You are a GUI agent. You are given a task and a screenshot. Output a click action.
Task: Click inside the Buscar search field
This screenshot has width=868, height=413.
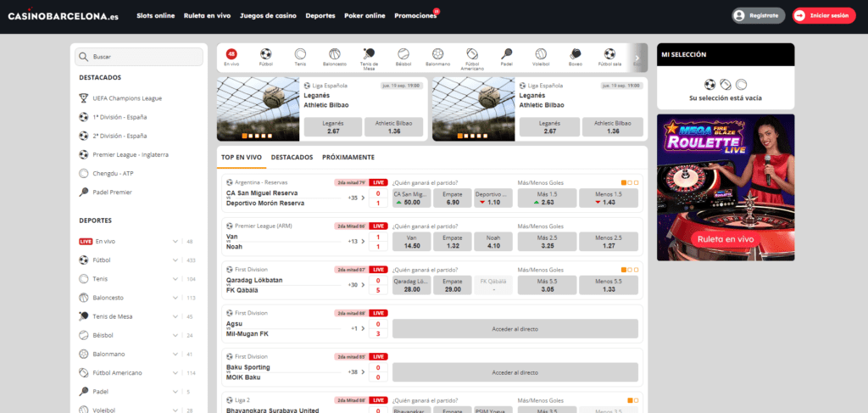(140, 57)
